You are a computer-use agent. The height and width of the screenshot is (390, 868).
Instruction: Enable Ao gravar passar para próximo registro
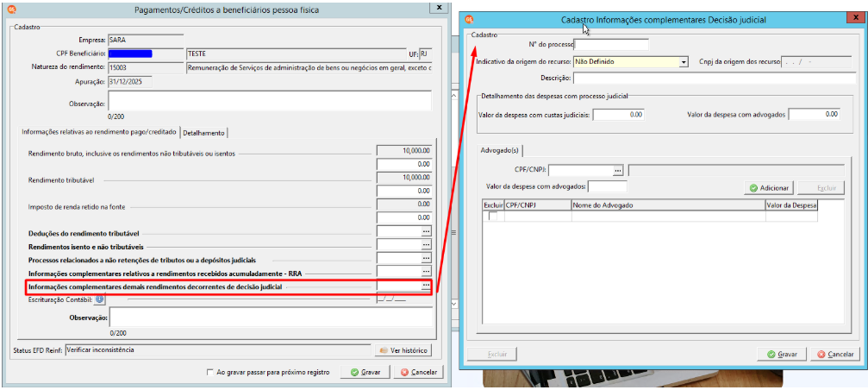click(x=209, y=372)
